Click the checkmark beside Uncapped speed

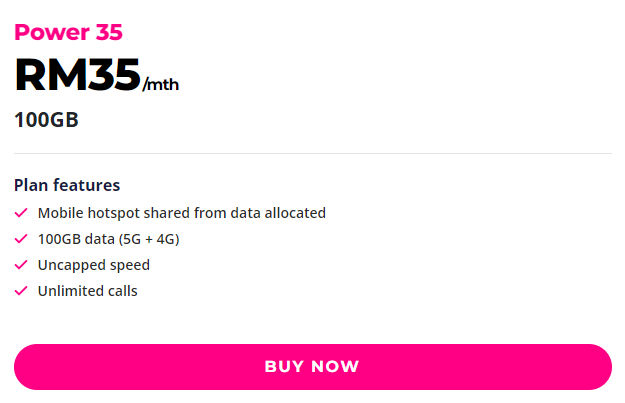(21, 265)
